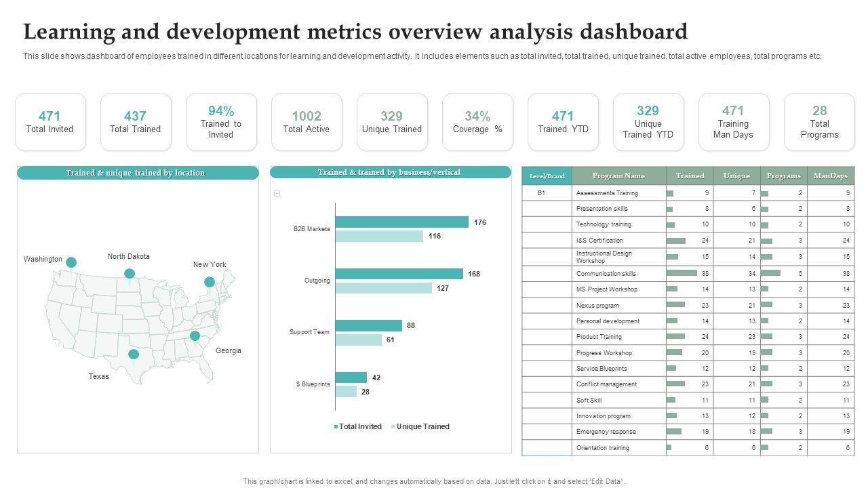Click the B2B Markets 176 bar
Screen dimensions: 868x488
pyautogui.click(x=401, y=222)
